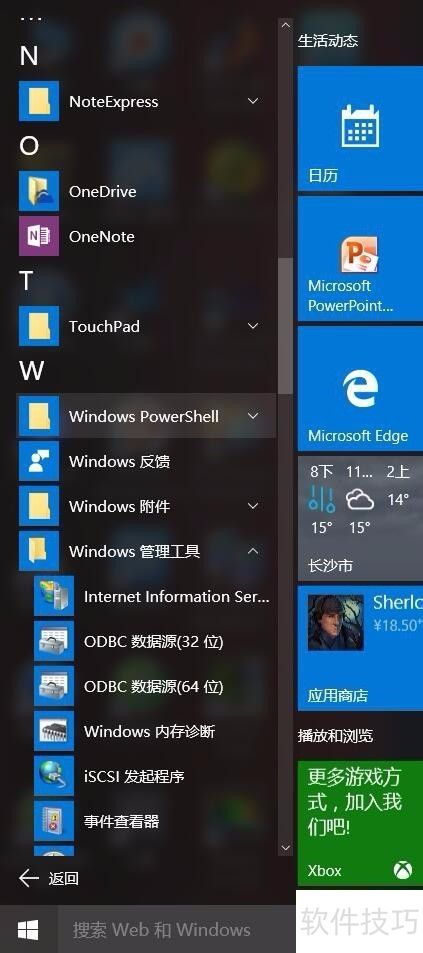Click the scrollbar up arrow
Image resolution: width=423 pixels, height=953 pixels.
coord(286,26)
